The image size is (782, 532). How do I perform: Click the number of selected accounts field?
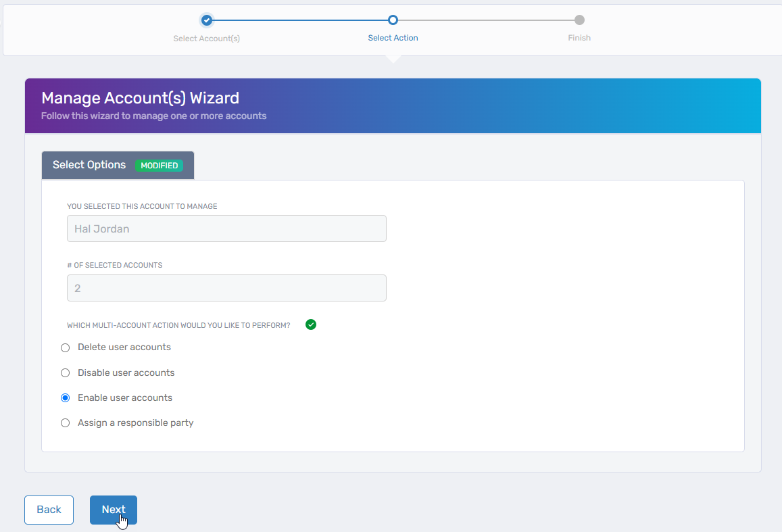[x=226, y=288]
